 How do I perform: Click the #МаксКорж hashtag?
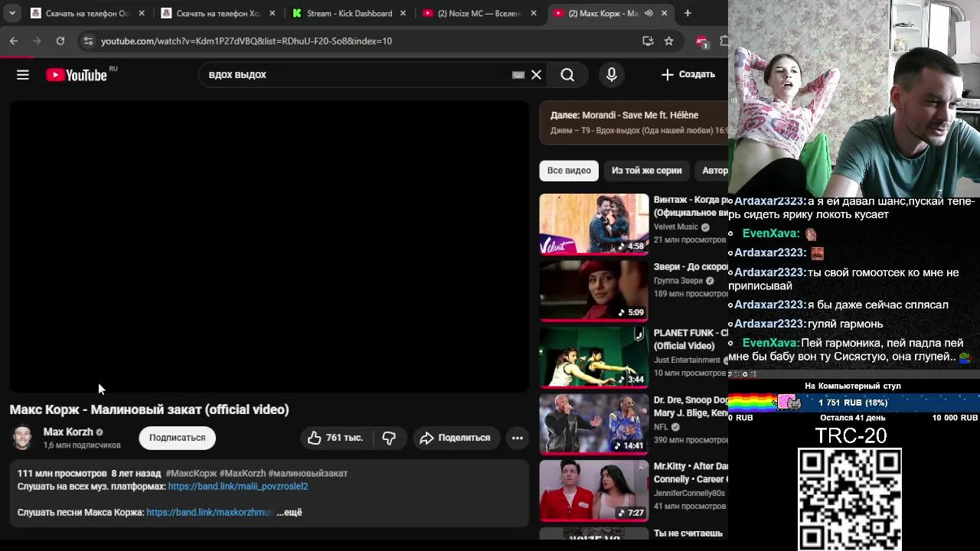click(x=191, y=473)
